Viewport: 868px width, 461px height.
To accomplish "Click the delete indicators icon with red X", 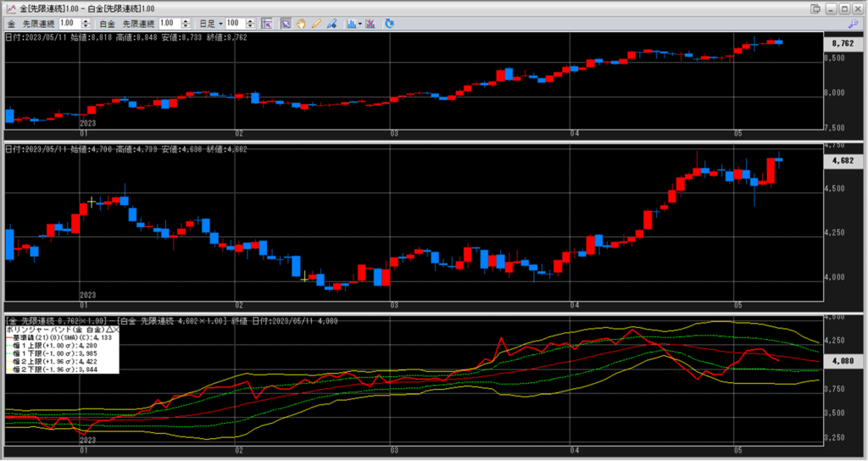I will (x=370, y=23).
